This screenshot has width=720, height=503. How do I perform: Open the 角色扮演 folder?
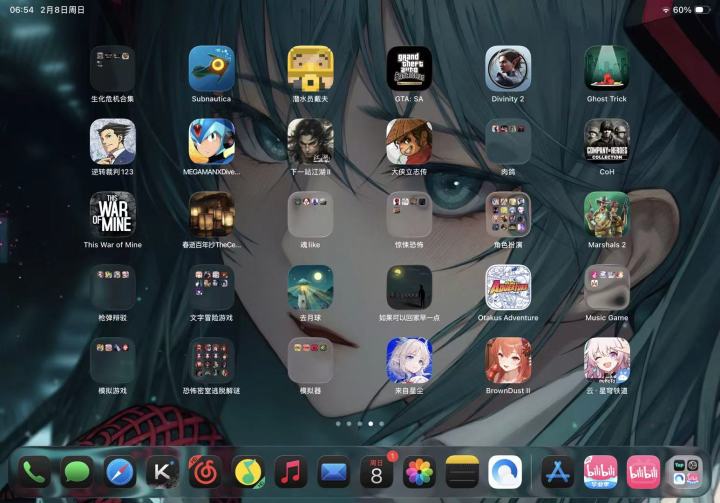pos(508,215)
